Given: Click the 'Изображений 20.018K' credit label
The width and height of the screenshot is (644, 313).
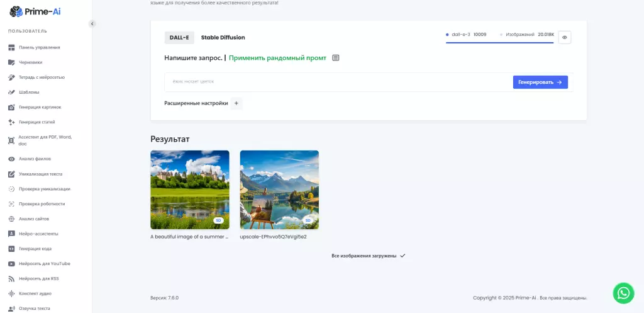Looking at the screenshot, I should click(527, 35).
